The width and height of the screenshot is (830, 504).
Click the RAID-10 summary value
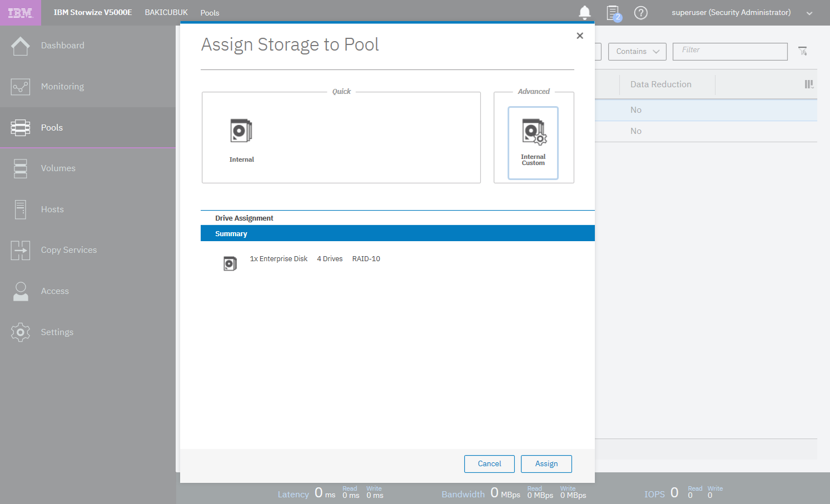[x=366, y=259]
